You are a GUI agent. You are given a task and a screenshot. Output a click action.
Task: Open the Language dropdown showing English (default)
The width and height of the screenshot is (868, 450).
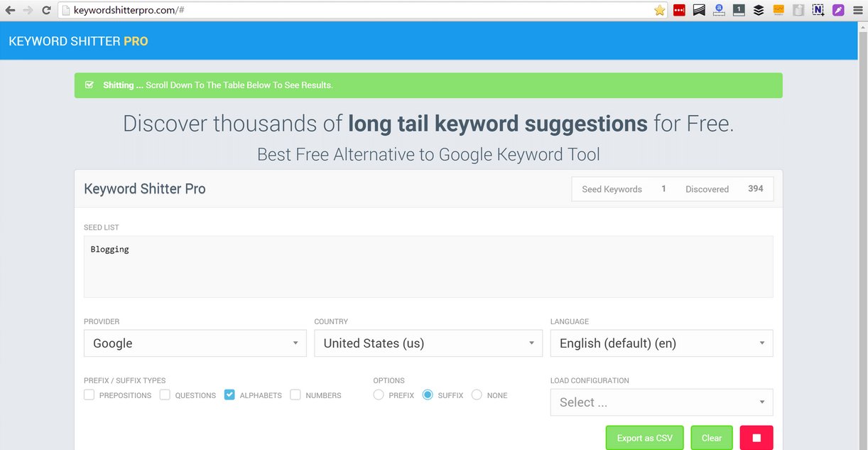(662, 343)
